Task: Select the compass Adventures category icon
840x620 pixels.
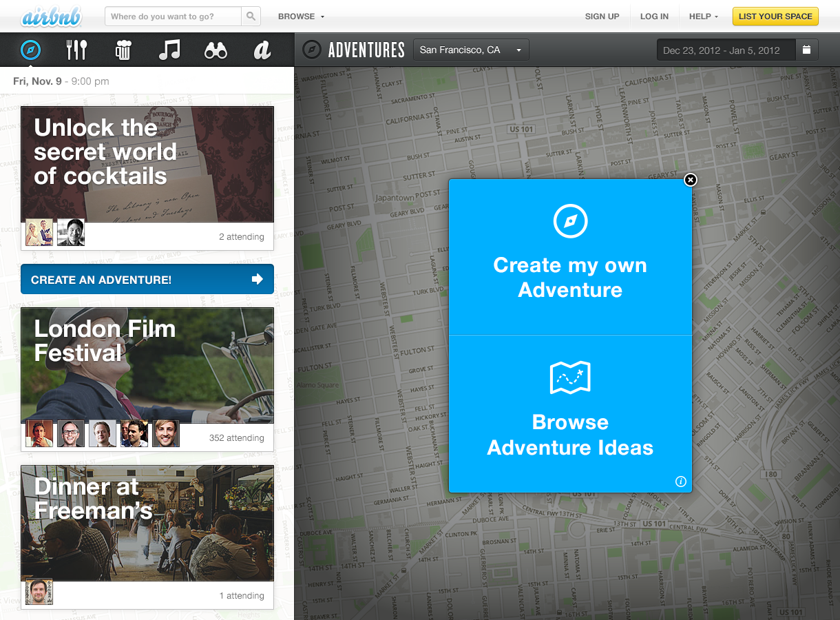Action: 31,50
